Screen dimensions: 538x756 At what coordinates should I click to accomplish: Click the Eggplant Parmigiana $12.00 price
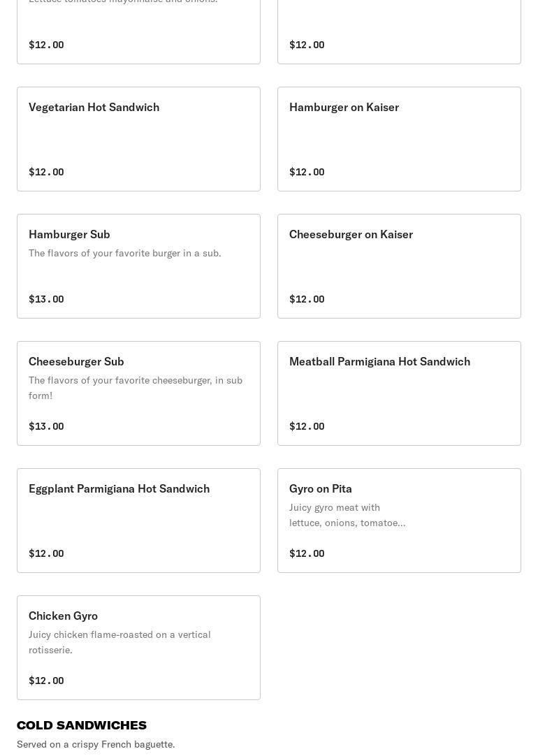(x=46, y=553)
